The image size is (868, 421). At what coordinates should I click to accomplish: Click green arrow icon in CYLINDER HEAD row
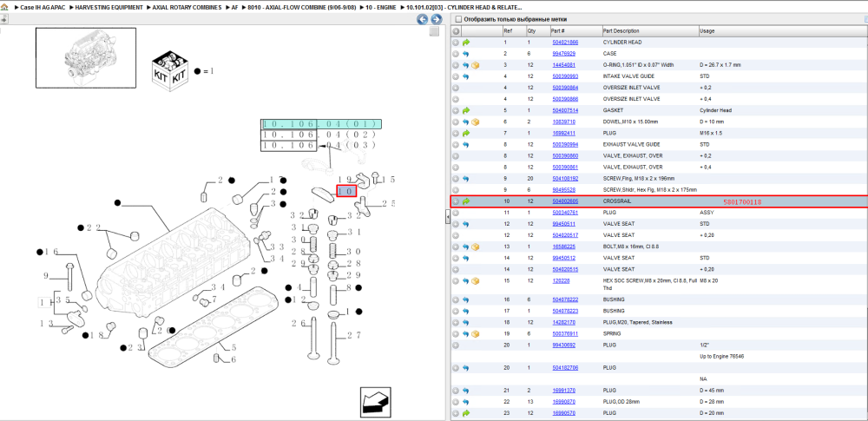(x=465, y=43)
